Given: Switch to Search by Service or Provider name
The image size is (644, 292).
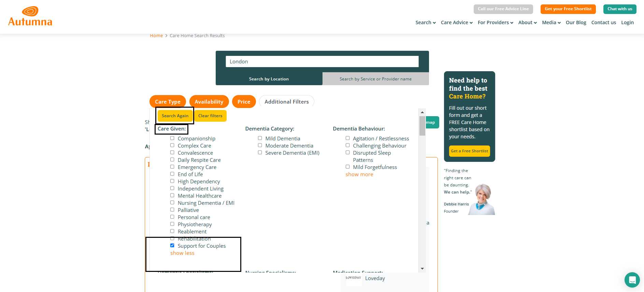Looking at the screenshot, I should click(x=376, y=79).
